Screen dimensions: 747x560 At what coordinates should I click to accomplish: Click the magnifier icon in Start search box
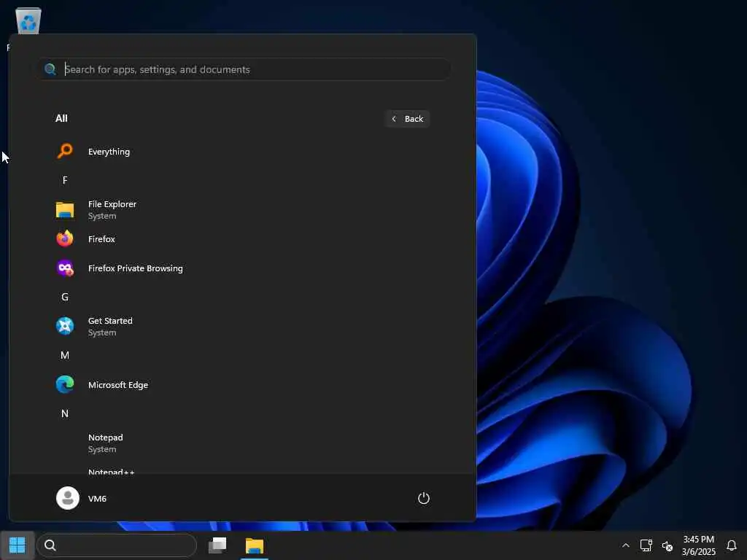(x=50, y=69)
